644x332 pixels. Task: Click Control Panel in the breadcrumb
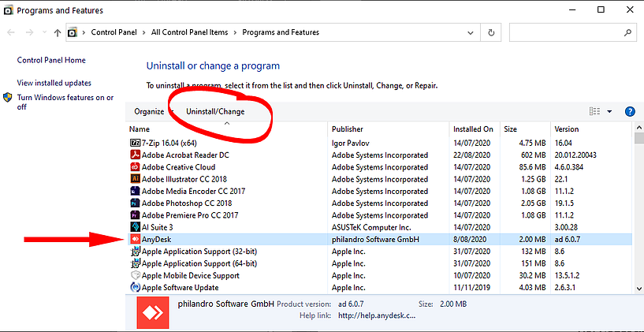pos(114,32)
